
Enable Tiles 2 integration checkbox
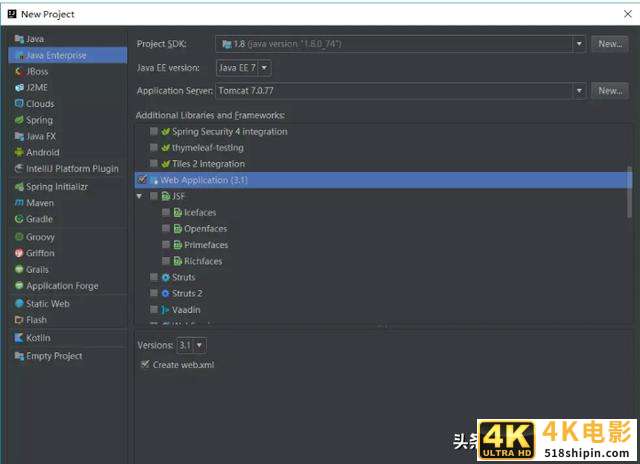pos(153,163)
